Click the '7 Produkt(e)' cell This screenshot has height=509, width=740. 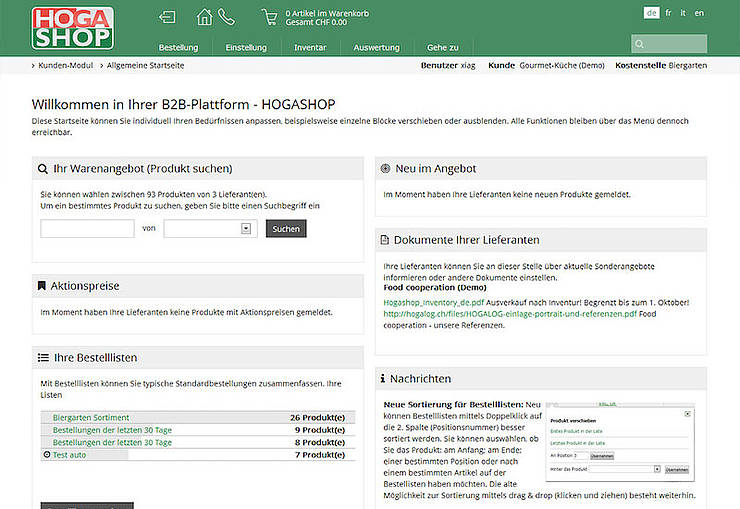tap(320, 455)
